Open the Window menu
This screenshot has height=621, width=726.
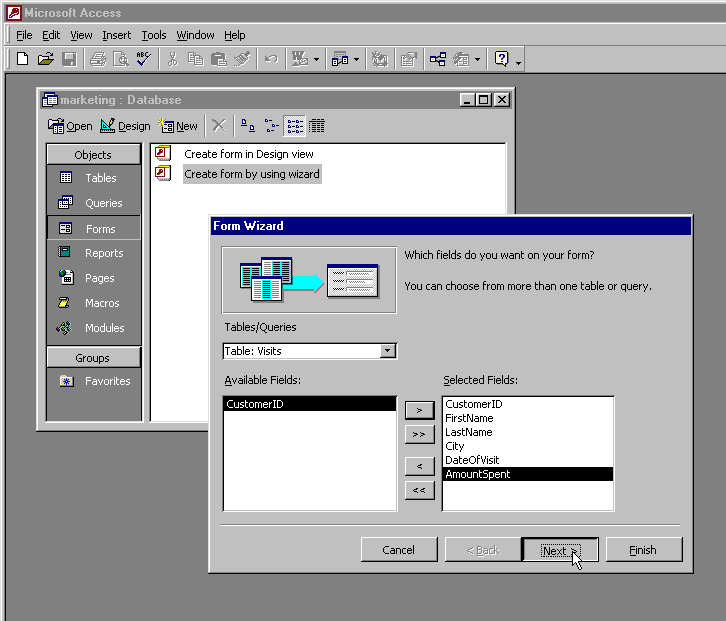click(195, 35)
